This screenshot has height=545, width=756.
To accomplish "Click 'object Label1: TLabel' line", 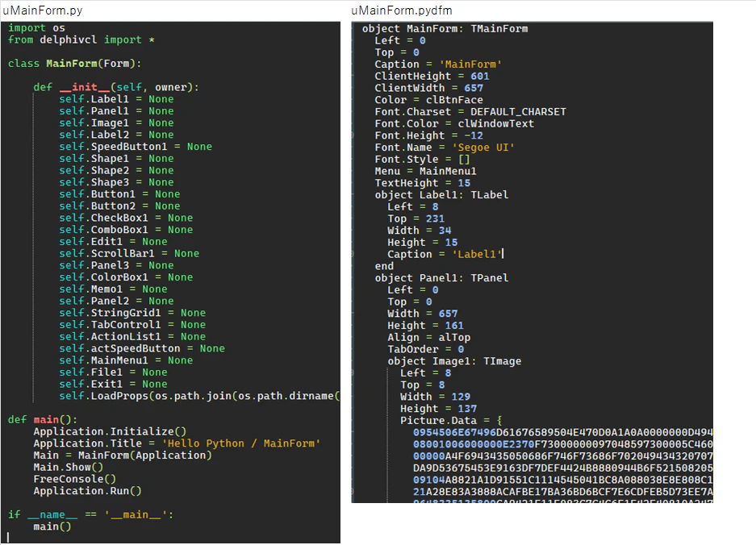I will coord(441,194).
